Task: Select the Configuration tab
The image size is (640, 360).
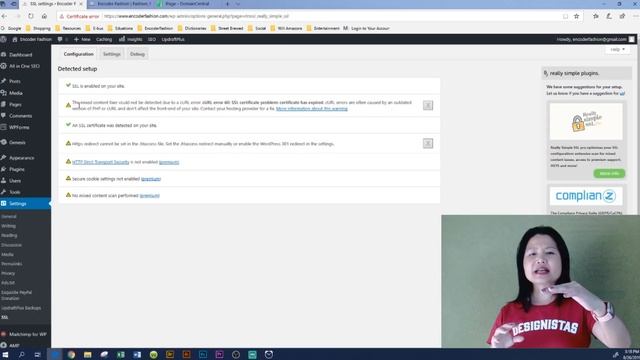Action: pyautogui.click(x=78, y=54)
